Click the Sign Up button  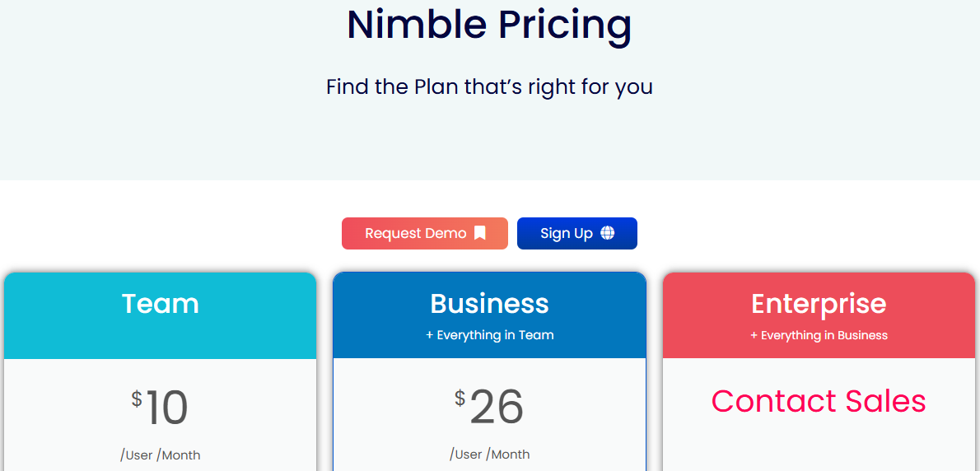(576, 234)
